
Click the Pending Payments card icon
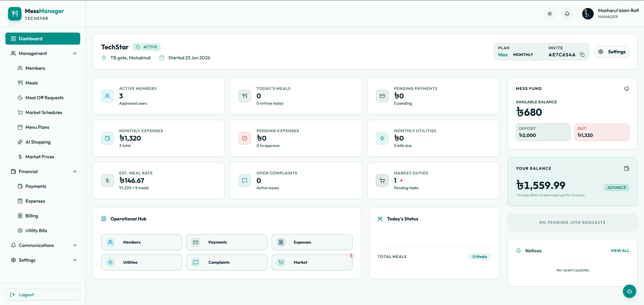(382, 96)
